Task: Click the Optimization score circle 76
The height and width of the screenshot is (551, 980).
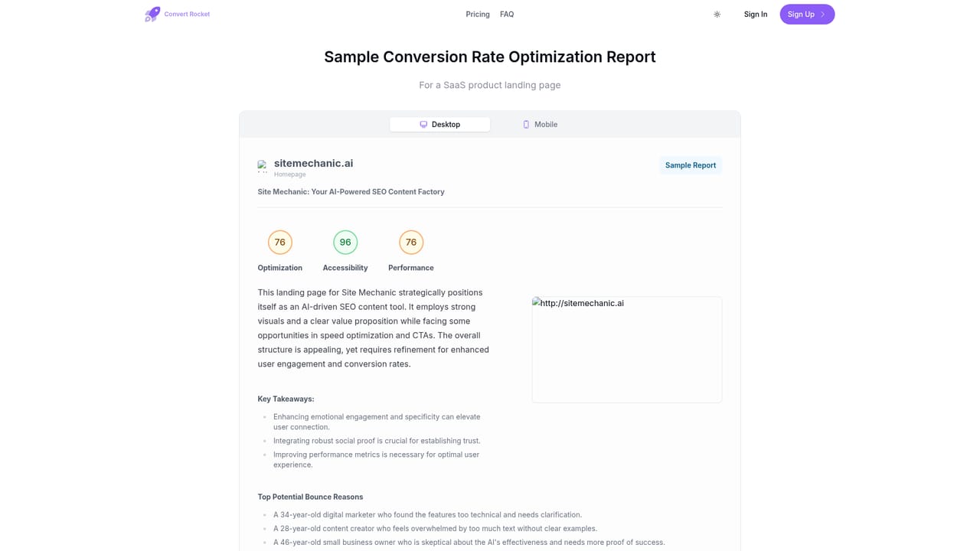Action: pos(280,243)
